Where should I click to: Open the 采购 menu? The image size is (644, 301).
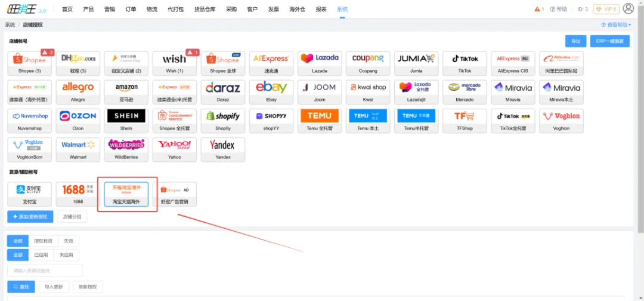231,9
